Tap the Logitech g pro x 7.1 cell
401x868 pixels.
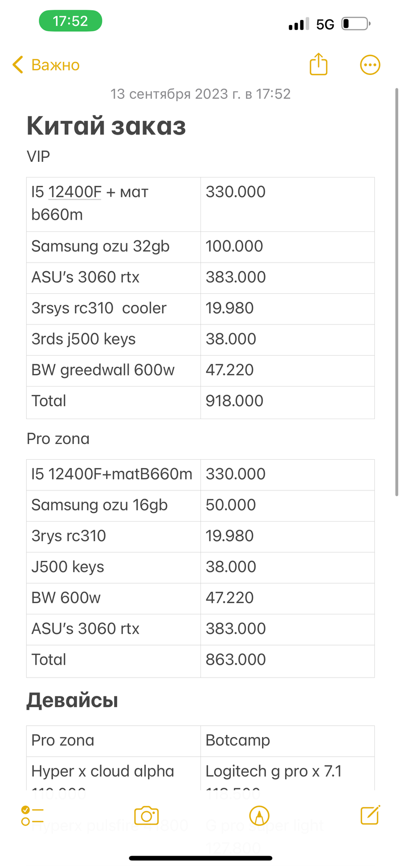click(x=287, y=773)
